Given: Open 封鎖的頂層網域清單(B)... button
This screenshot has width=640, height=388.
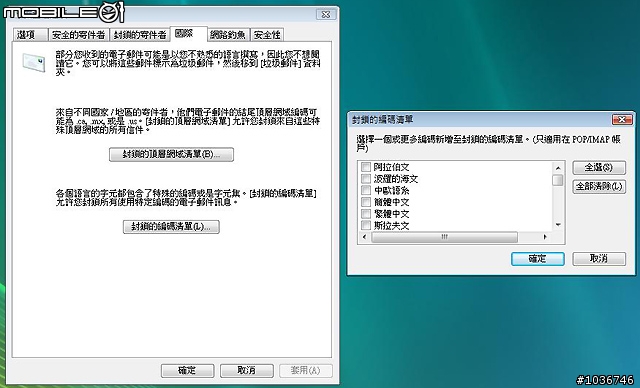Looking at the screenshot, I should tap(171, 155).
